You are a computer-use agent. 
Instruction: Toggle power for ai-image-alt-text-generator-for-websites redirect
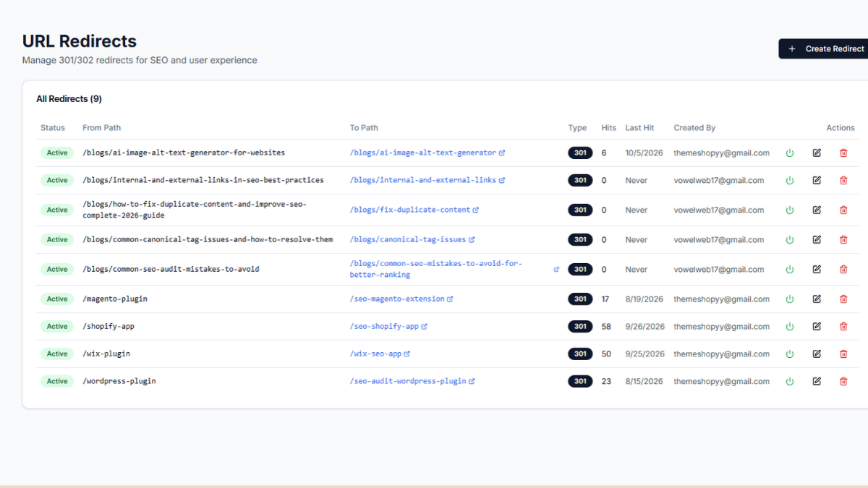coord(790,153)
